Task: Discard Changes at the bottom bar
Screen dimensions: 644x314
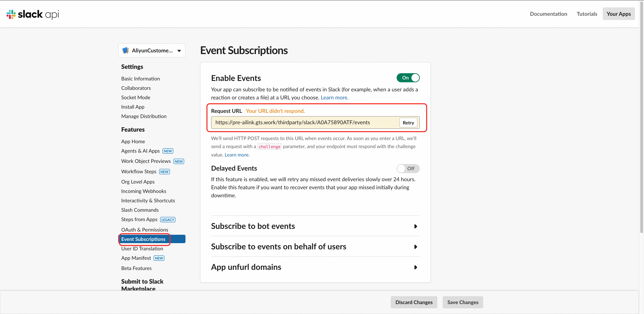Action: (x=414, y=302)
